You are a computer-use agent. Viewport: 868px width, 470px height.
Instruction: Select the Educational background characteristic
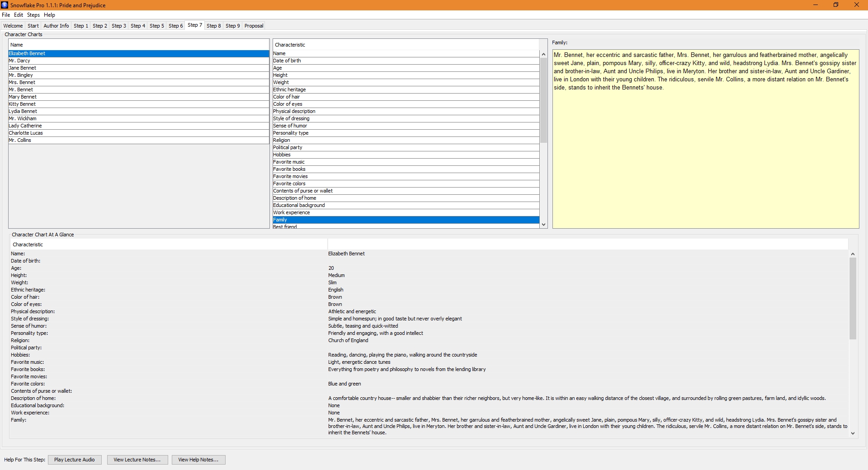pyautogui.click(x=406, y=205)
